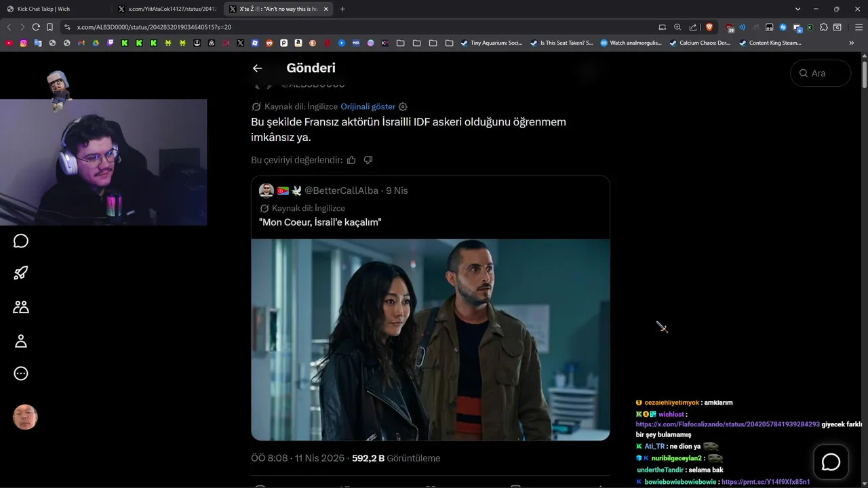Go back using the arrow beside Gönderi
This screenshot has width=868, height=488.
coord(257,68)
